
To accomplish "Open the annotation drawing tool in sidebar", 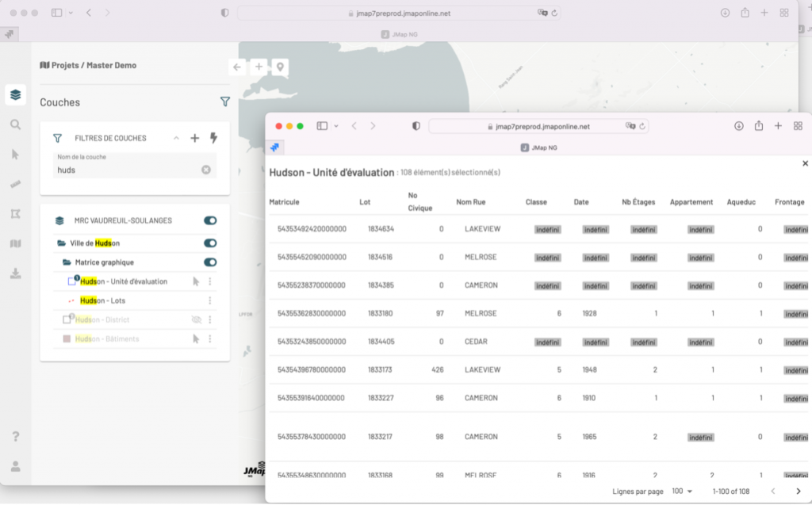I will tap(16, 214).
